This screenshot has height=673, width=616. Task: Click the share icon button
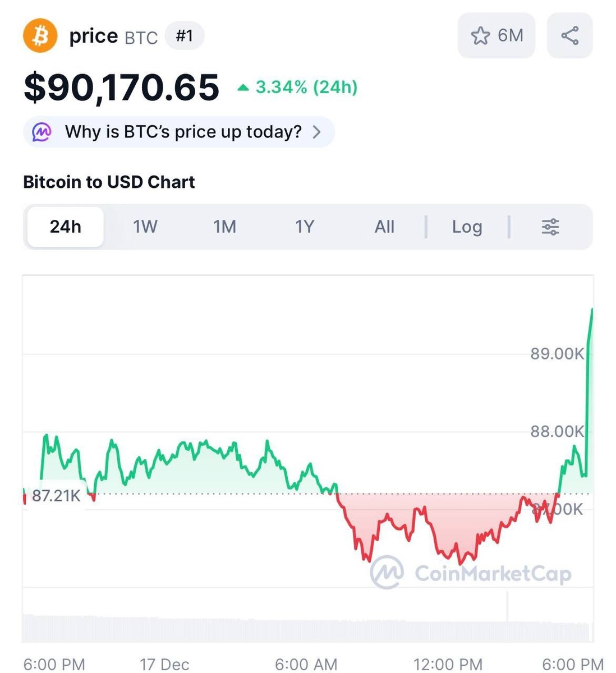pos(569,36)
